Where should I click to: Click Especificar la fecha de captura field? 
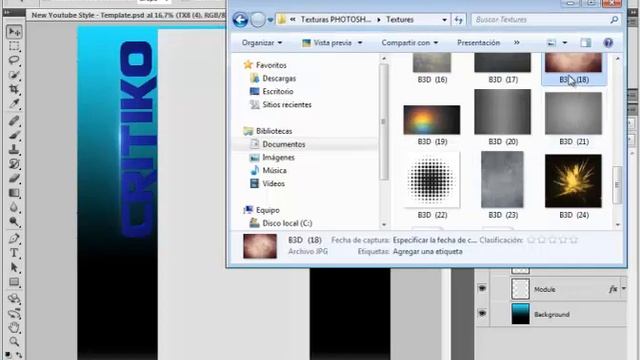click(435, 240)
